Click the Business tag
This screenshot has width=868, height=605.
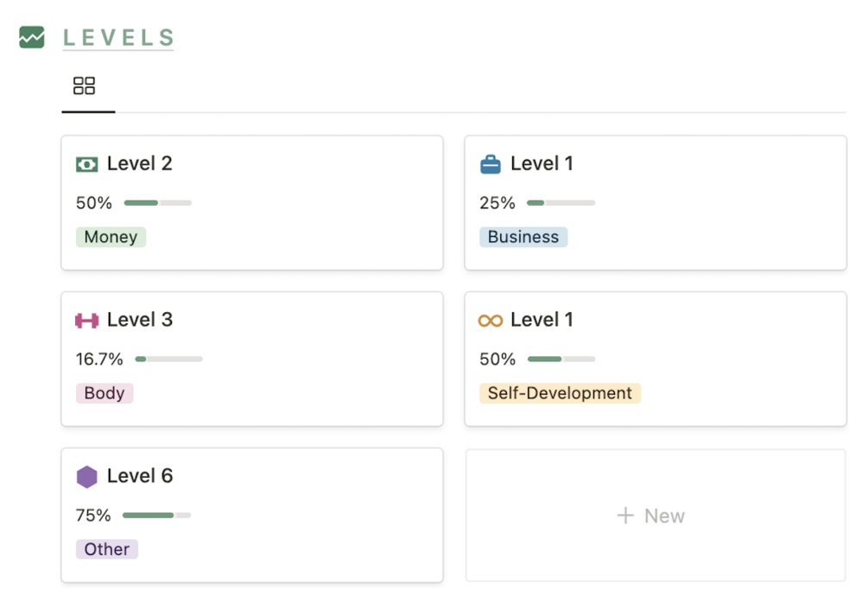(523, 237)
